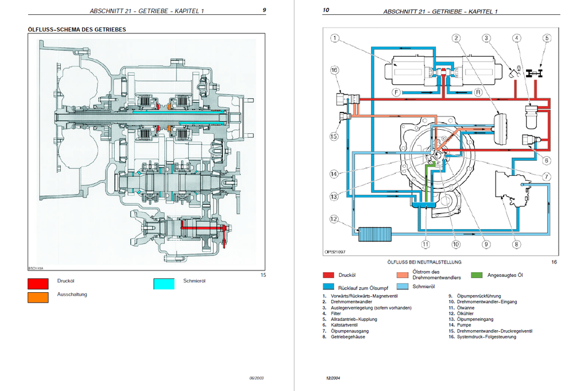Click callout number 9 at the diagram bottom
The height and width of the screenshot is (391, 588).
click(x=486, y=245)
